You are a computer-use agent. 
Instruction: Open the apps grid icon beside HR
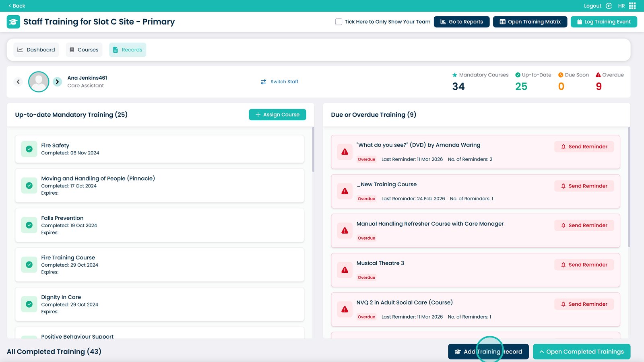(x=632, y=6)
